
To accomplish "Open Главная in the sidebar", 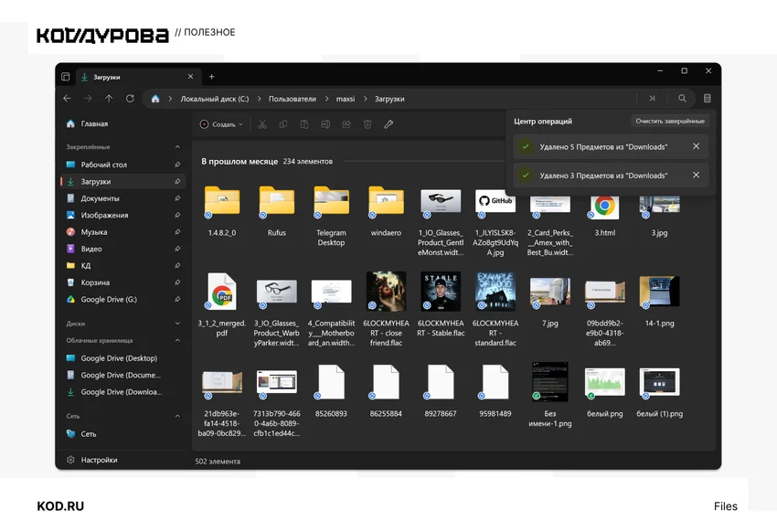I will pos(122,123).
